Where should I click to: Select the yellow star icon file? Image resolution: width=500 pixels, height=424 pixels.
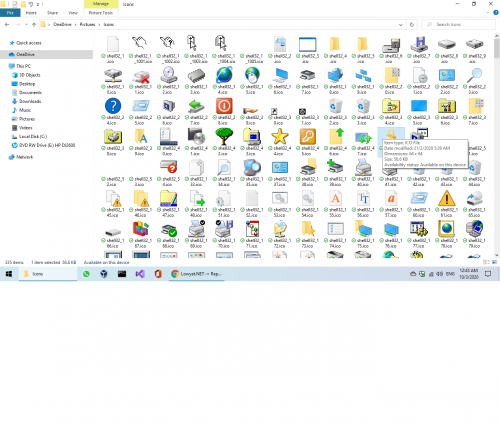[x=280, y=142]
